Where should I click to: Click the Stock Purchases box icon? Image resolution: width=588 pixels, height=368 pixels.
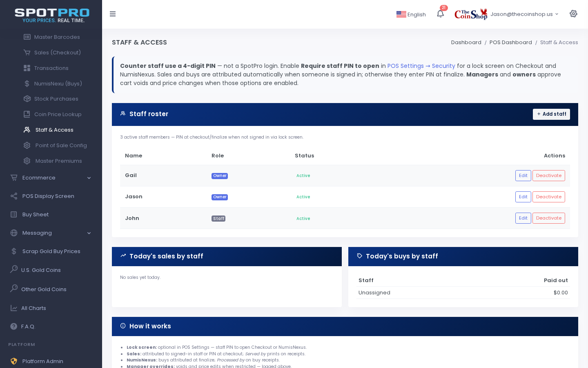27,99
